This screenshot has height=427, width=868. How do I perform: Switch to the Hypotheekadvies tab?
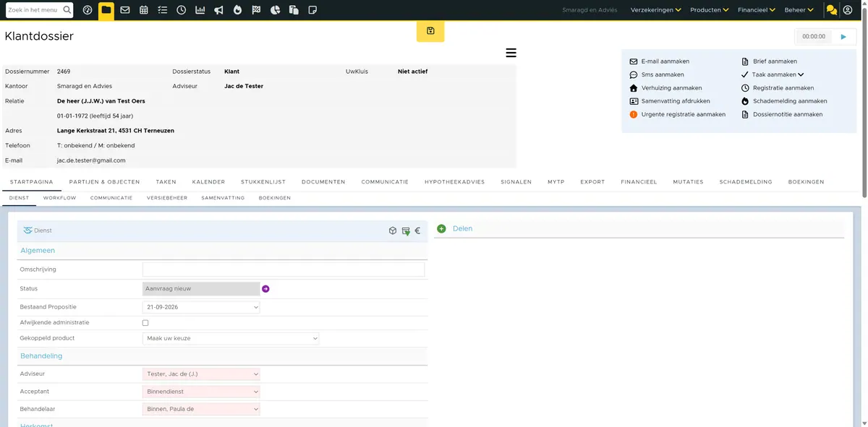455,182
